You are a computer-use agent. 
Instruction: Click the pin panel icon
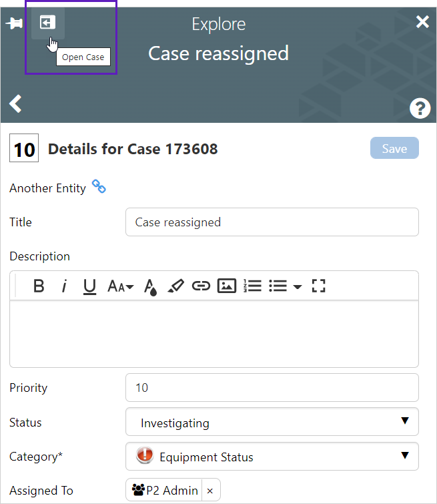[x=14, y=23]
